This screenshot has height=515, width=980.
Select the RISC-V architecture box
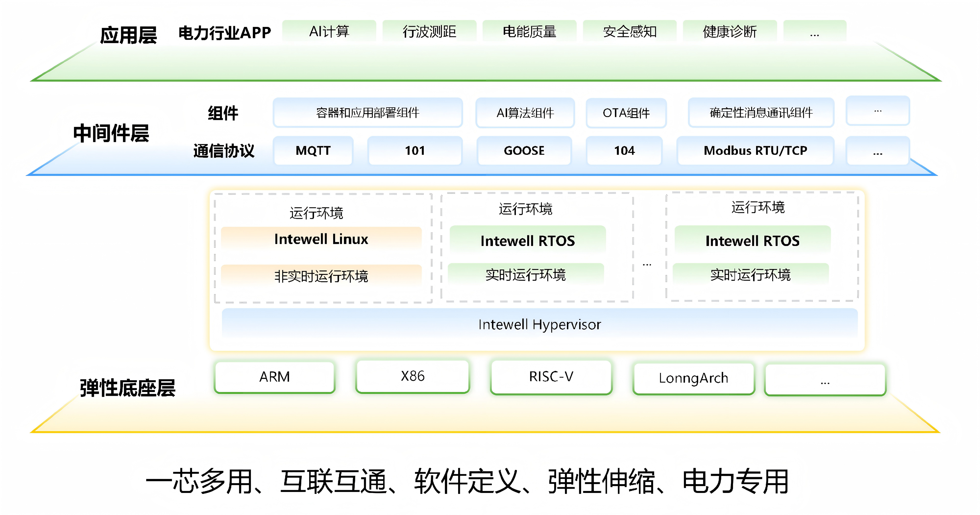pos(551,377)
